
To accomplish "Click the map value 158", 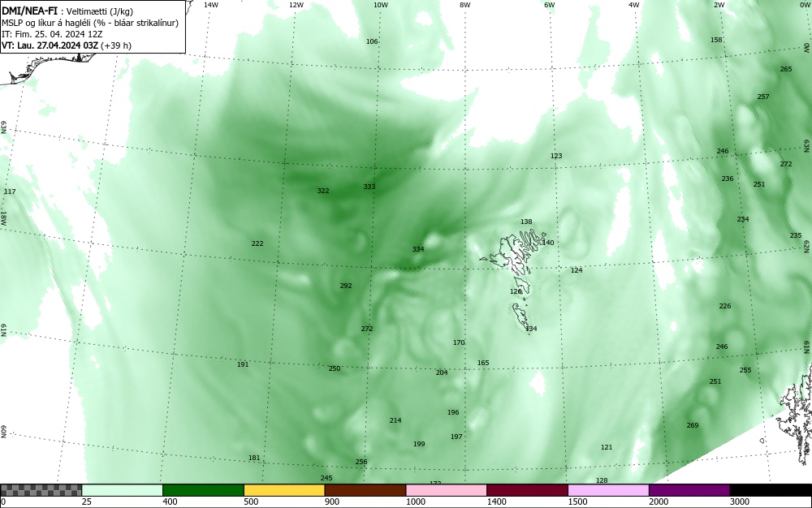I will (716, 40).
